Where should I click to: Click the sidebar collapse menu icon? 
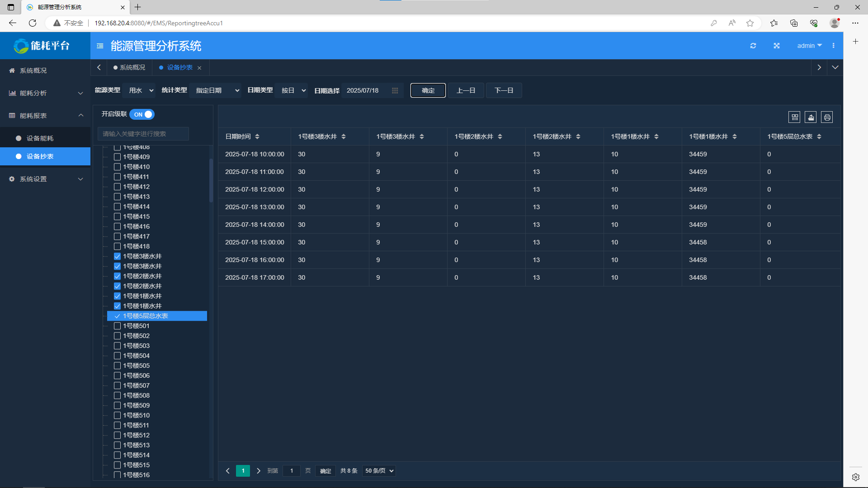100,46
